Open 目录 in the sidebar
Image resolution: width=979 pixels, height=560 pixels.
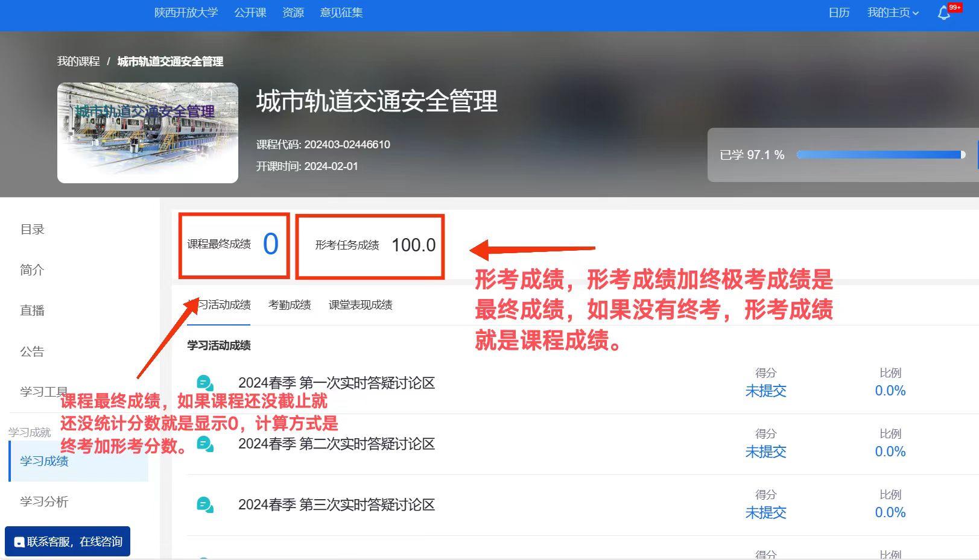[x=33, y=229]
